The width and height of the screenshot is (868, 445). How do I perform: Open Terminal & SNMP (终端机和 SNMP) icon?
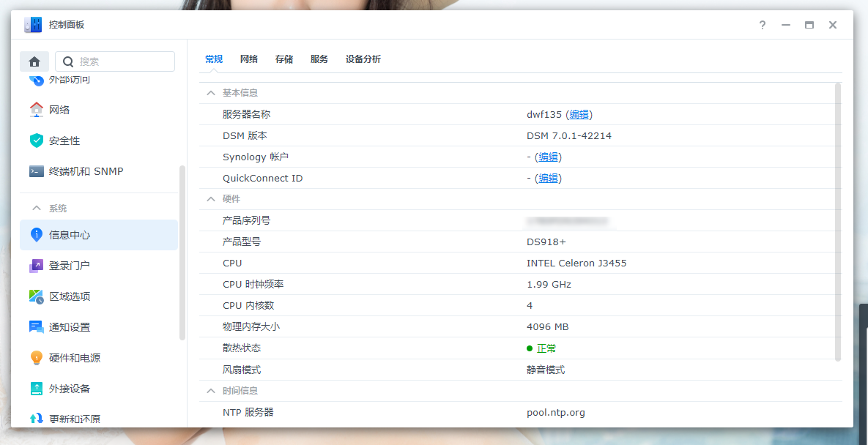click(x=36, y=171)
